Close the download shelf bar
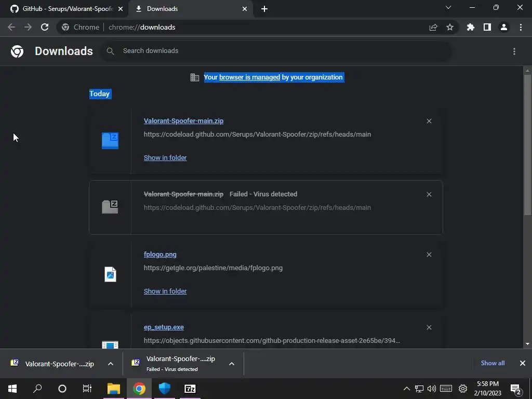 coord(523,363)
